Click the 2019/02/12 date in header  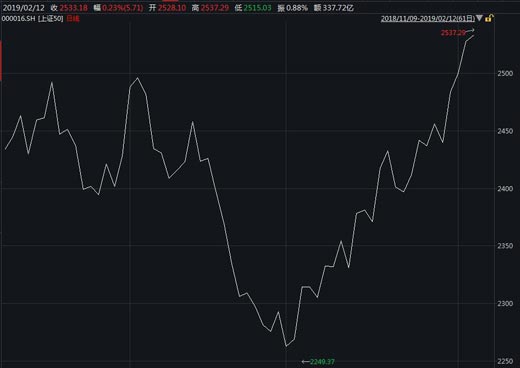[23, 8]
